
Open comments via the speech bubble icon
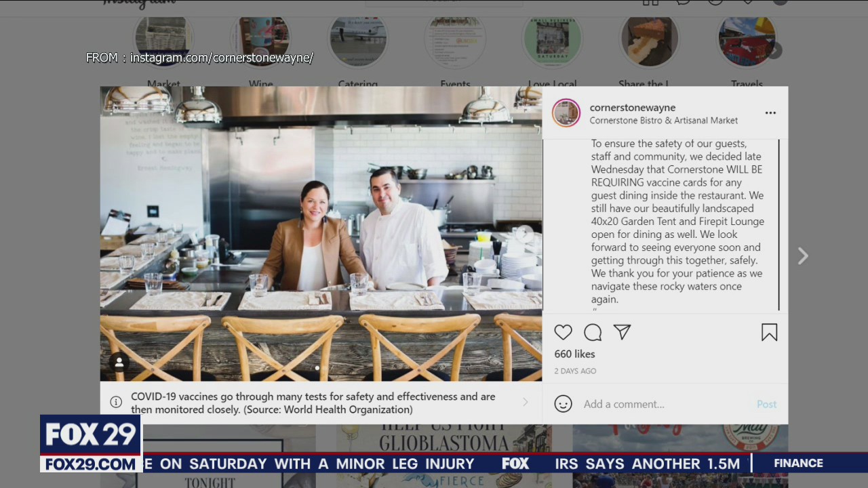[593, 332]
